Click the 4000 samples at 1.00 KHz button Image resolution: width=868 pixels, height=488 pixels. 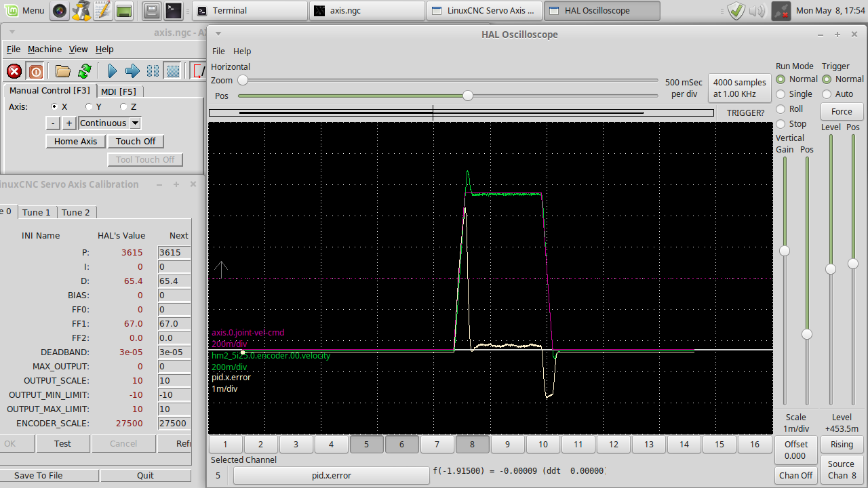[740, 88]
